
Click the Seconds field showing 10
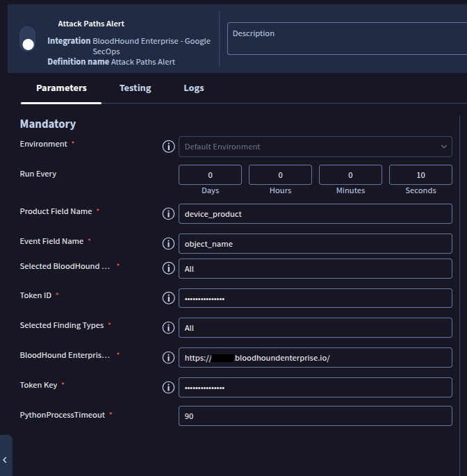[x=420, y=175]
